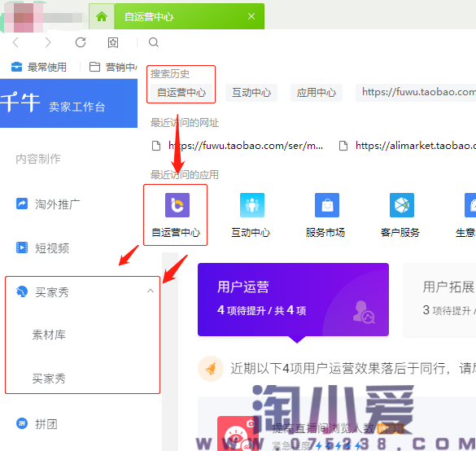Close the 自运营中心 tab
The width and height of the screenshot is (476, 451).
click(251, 16)
